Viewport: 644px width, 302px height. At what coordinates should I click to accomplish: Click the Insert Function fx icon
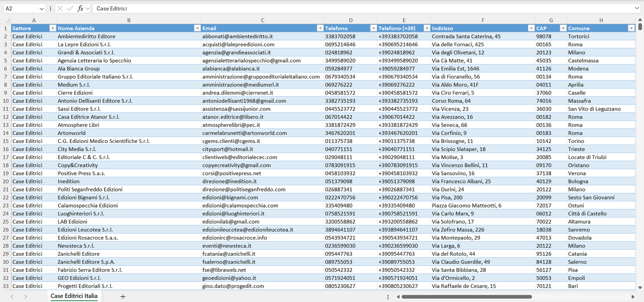[x=80, y=8]
